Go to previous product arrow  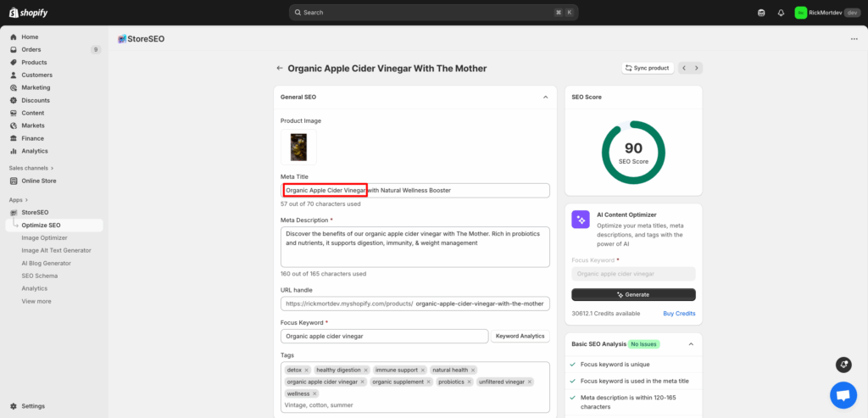[685, 68]
